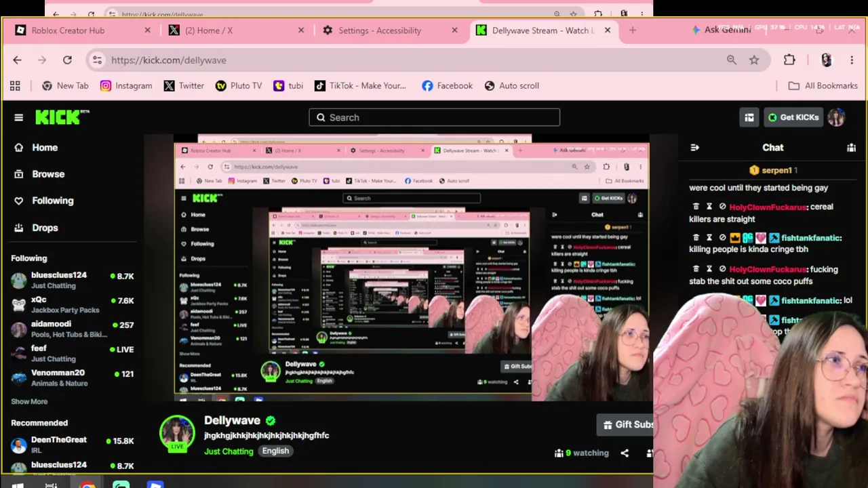Open Drops in the Kick sidebar
The height and width of the screenshot is (488, 868).
click(x=45, y=228)
